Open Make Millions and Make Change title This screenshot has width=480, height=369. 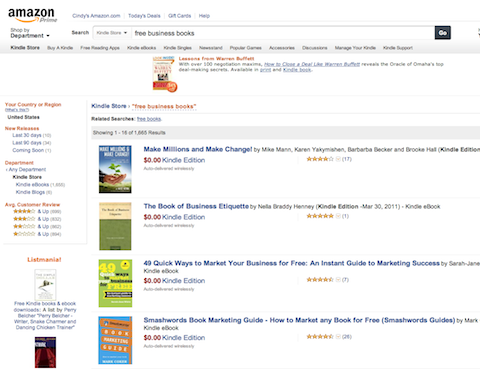coord(198,149)
